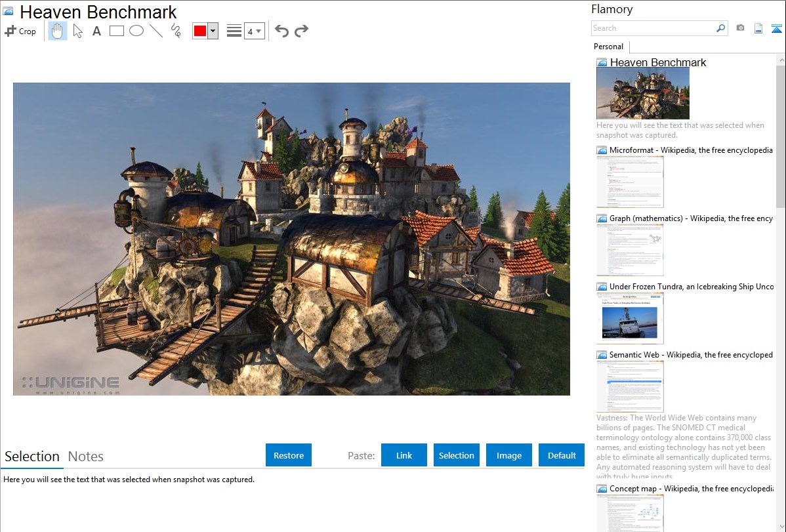Click the red color swatch
Screen dimensions: 786x532
(x=200, y=31)
